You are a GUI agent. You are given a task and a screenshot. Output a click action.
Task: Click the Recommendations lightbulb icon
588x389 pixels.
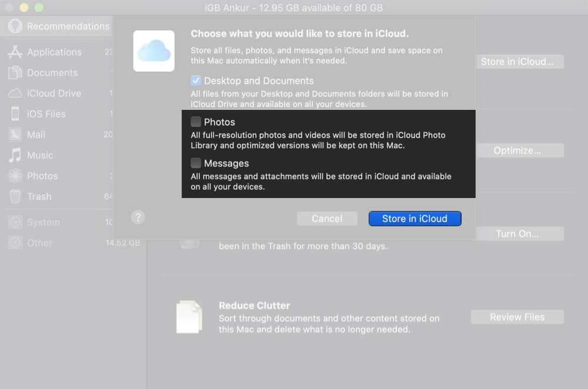click(x=15, y=26)
